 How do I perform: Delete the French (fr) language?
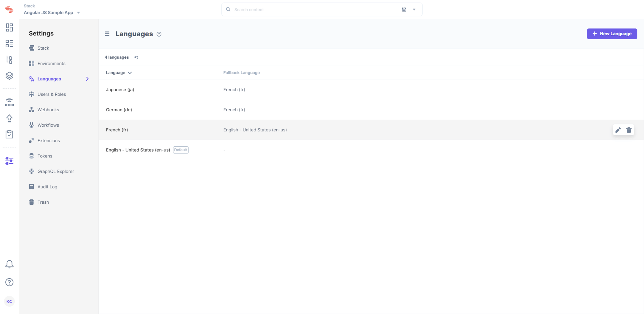point(629,130)
